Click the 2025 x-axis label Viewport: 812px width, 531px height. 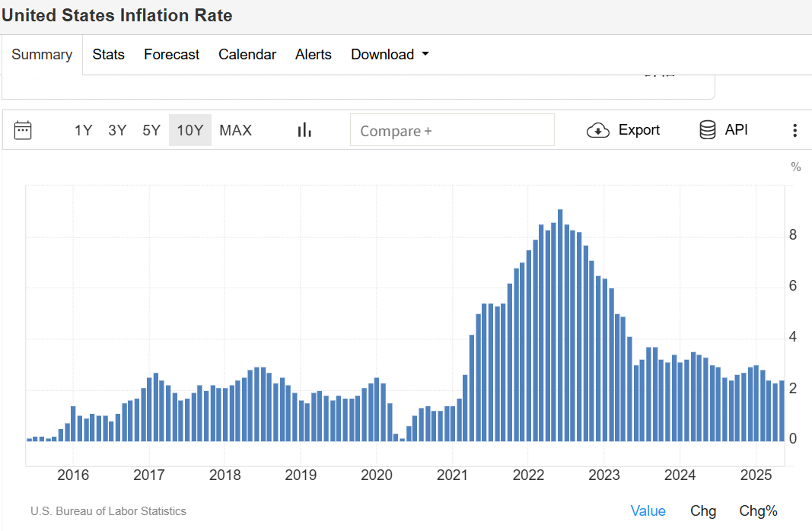tap(756, 475)
